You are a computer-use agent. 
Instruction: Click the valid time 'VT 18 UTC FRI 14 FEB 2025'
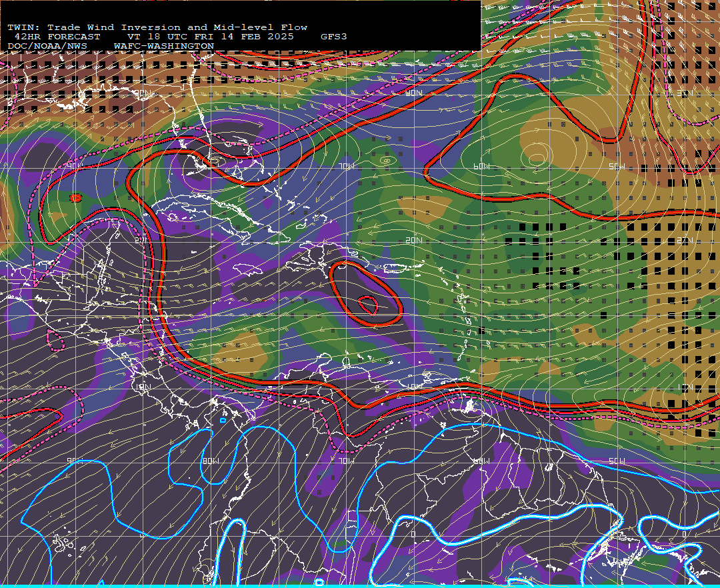point(210,37)
